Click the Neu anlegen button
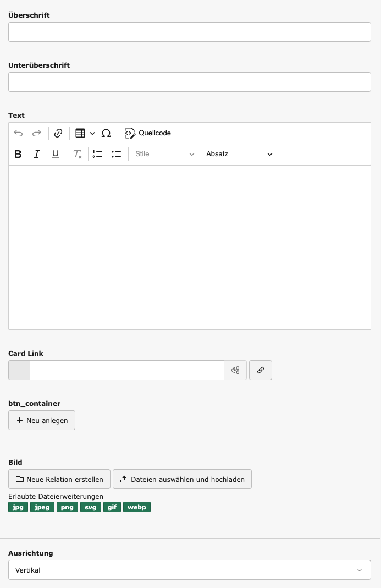The height and width of the screenshot is (588, 381). [42, 420]
